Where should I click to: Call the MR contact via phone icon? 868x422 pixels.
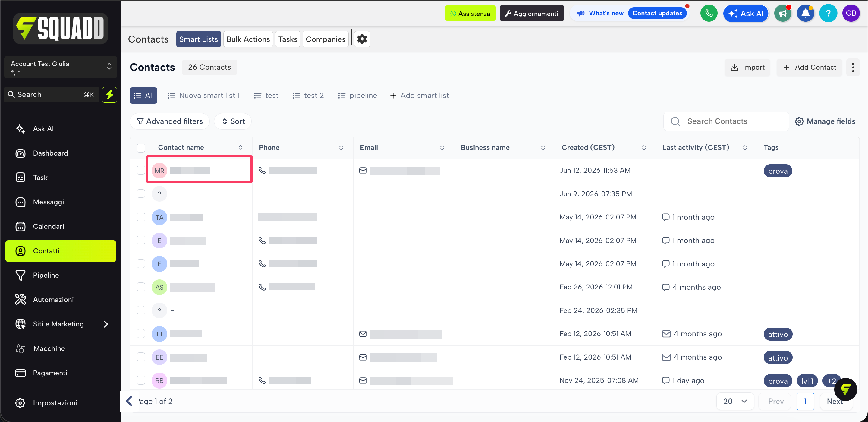pyautogui.click(x=262, y=171)
